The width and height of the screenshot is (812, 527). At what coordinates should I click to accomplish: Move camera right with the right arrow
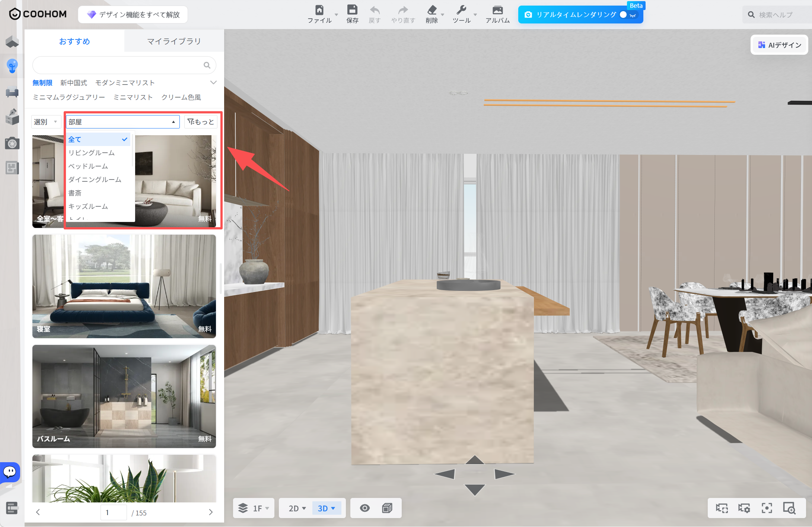504,474
